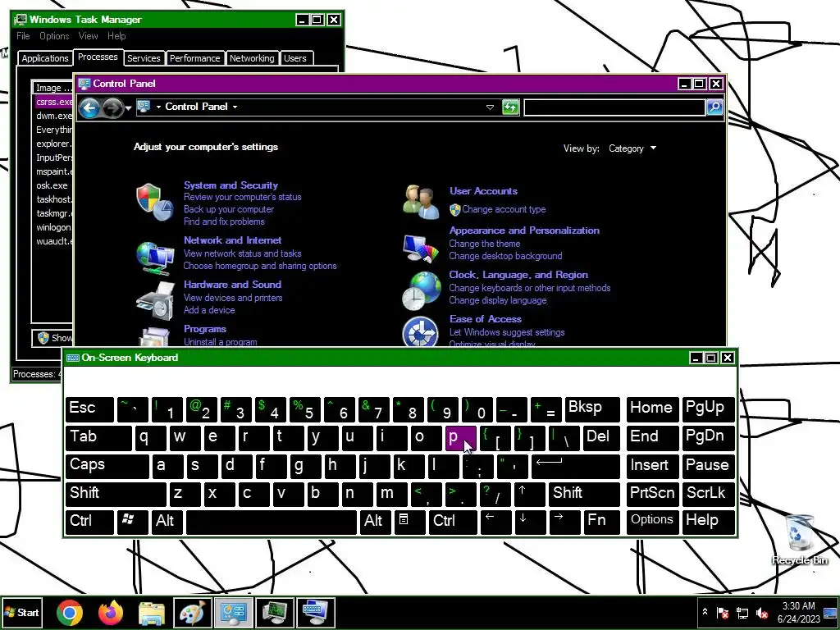Open the Network and Internet globe icon
The width and height of the screenshot is (840, 630).
point(154,257)
